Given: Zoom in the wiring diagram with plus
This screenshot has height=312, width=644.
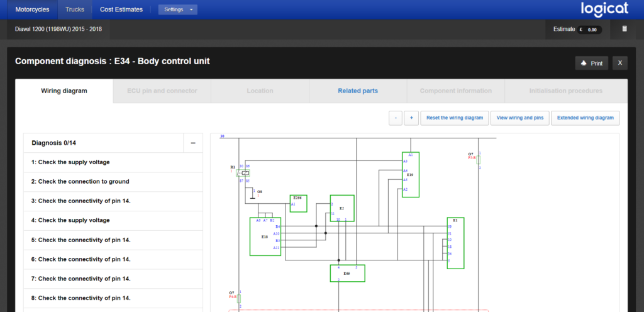Looking at the screenshot, I should pyautogui.click(x=412, y=118).
